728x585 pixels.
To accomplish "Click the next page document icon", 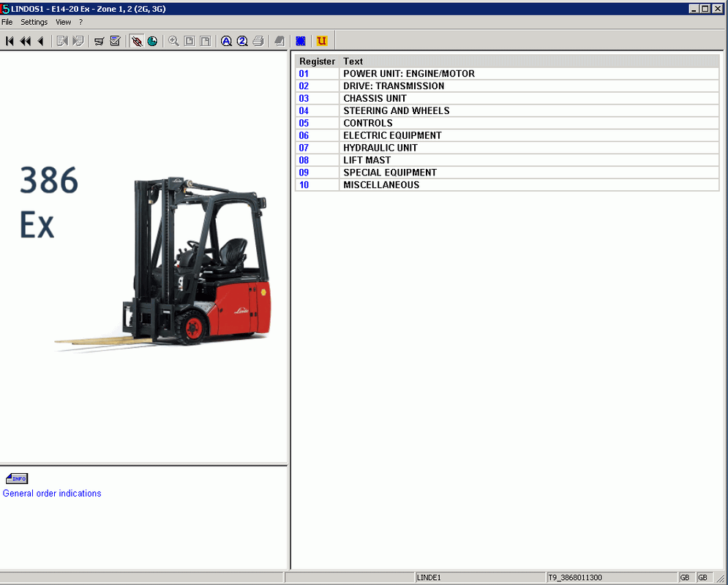I will 78,41.
